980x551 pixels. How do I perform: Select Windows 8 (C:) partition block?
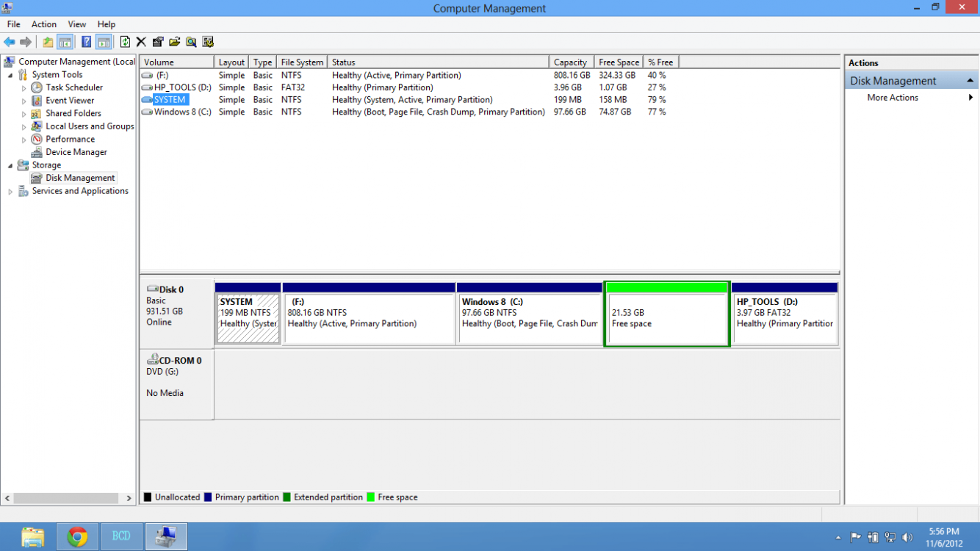coord(530,313)
